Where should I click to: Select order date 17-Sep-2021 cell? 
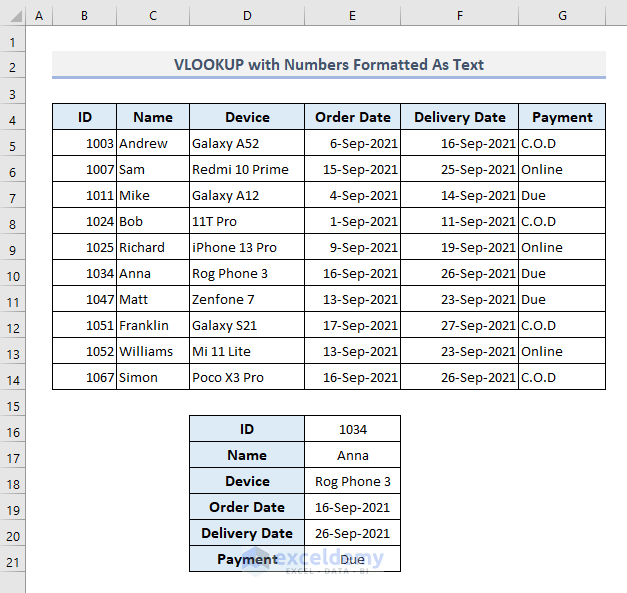pos(353,325)
